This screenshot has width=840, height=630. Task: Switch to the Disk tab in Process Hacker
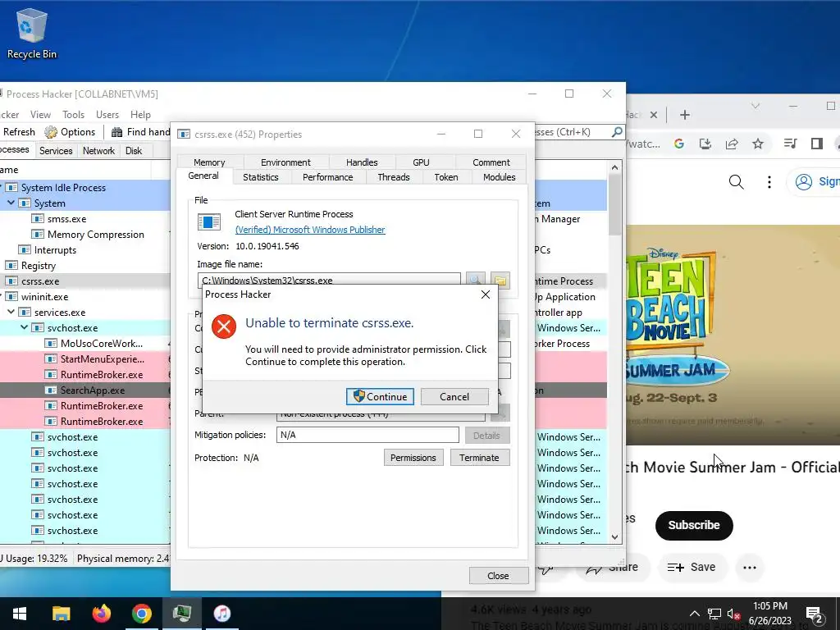coord(134,151)
